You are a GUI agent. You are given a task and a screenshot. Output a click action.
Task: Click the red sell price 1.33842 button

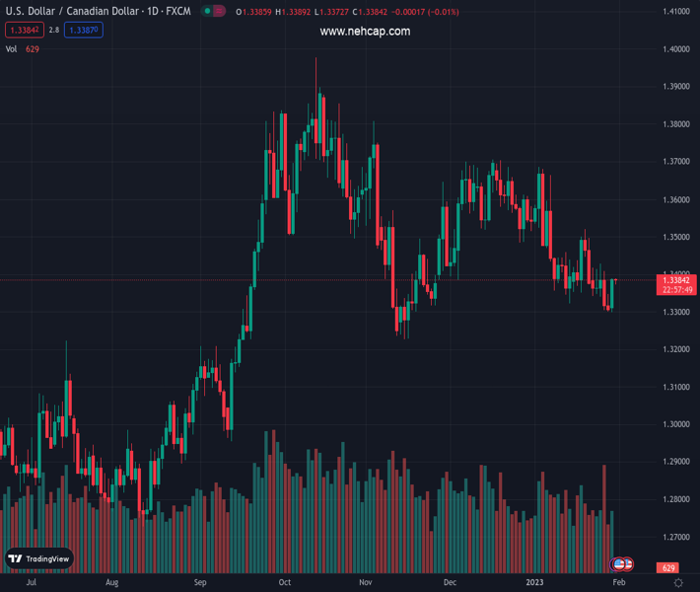22,31
